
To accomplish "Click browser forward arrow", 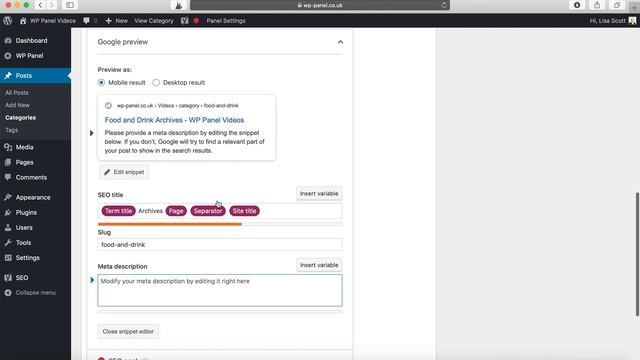I will 51,5.
